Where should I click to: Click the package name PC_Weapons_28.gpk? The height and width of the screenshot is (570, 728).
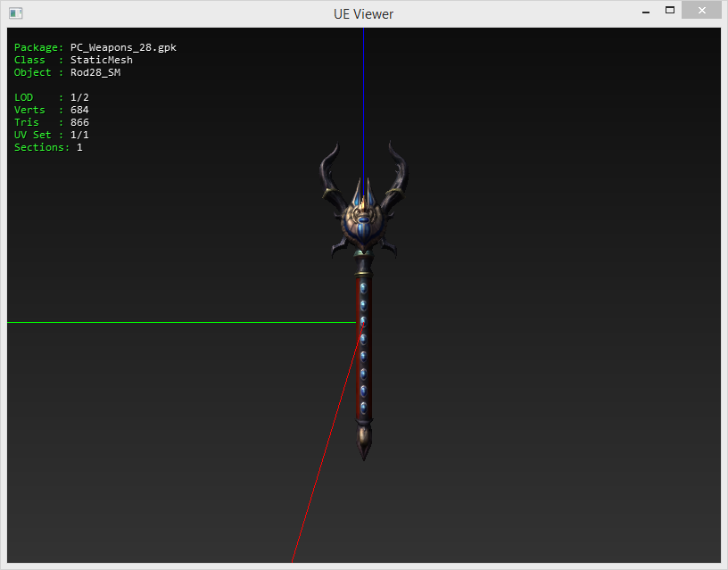coord(123,47)
